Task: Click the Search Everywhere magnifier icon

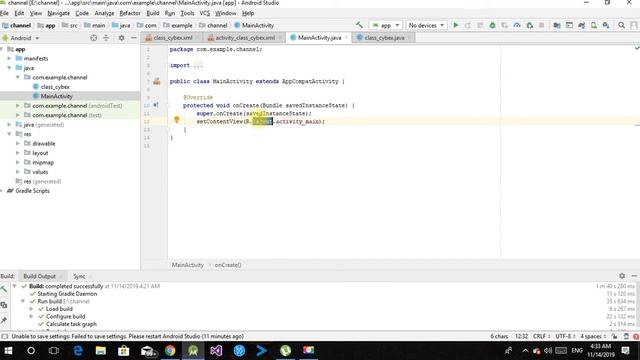Action: pyautogui.click(x=621, y=25)
